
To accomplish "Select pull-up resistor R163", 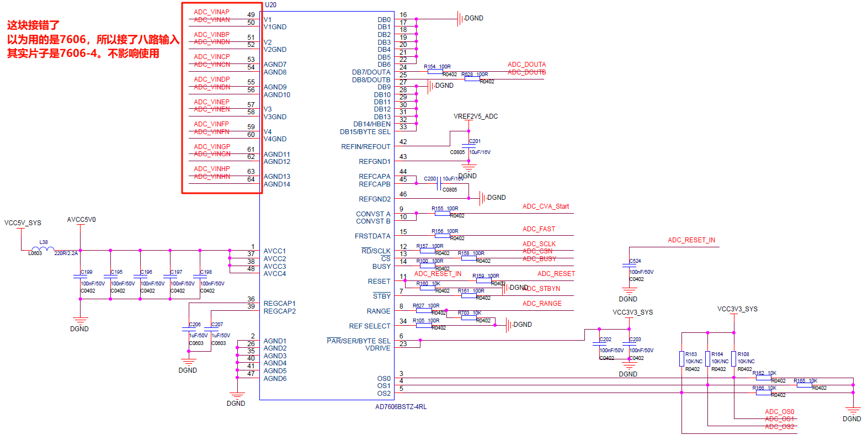I will 682,359.
